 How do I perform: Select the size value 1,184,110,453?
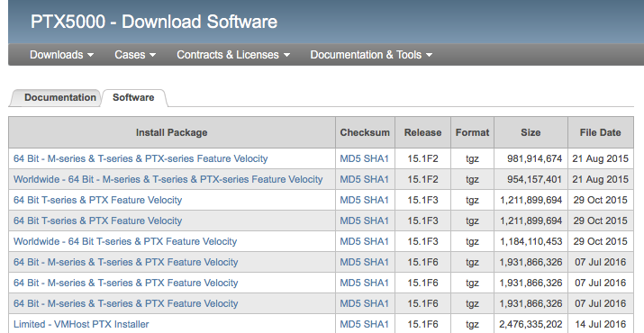531,241
